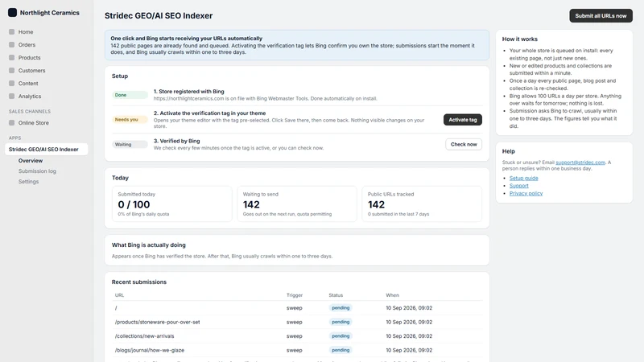The image size is (644, 362).
Task: Click the Analytics sidebar icon
Action: 11,96
